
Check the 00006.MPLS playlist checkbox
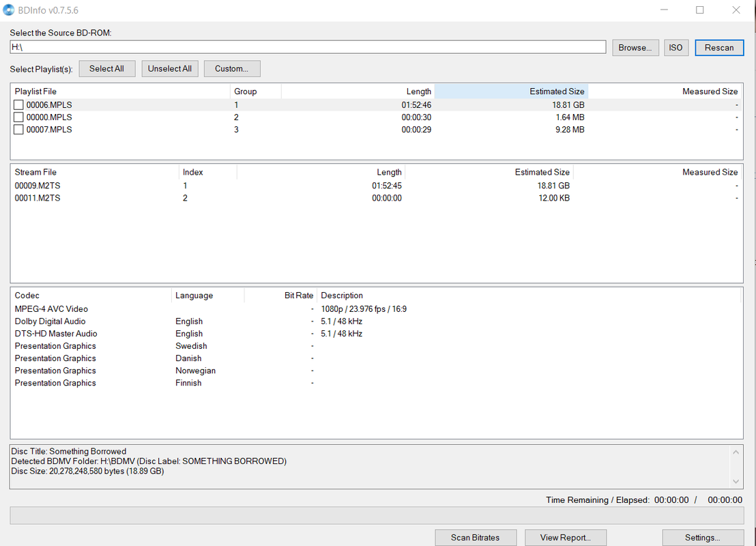point(18,104)
